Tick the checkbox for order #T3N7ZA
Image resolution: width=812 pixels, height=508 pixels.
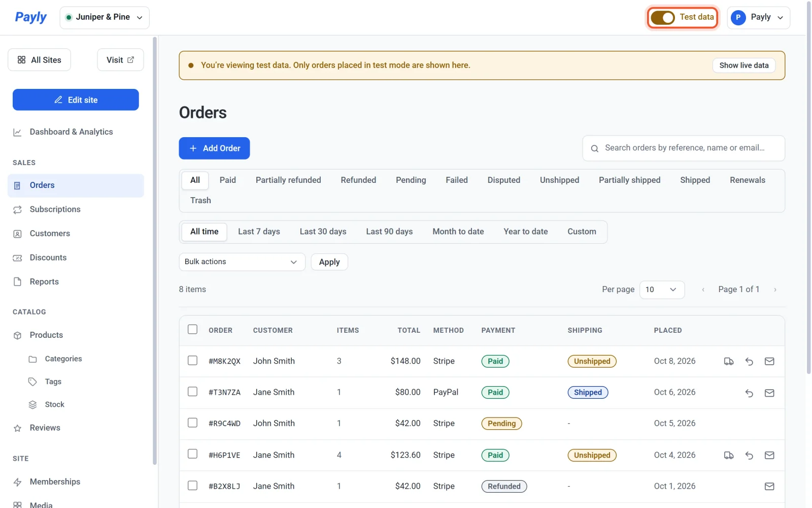(x=192, y=392)
